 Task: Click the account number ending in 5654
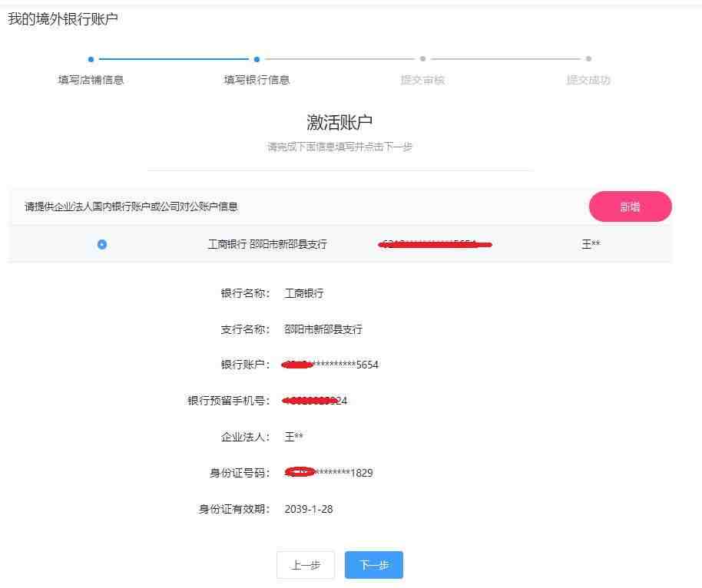(x=330, y=365)
